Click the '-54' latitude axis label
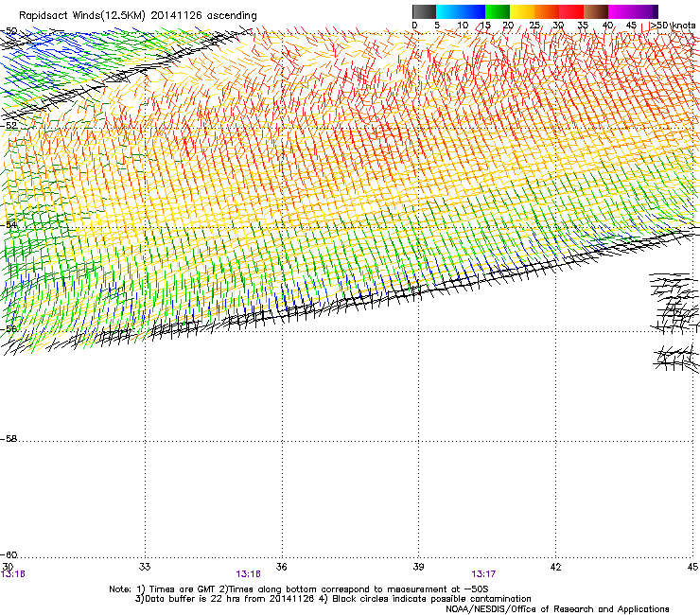700x615 pixels. click(x=9, y=225)
